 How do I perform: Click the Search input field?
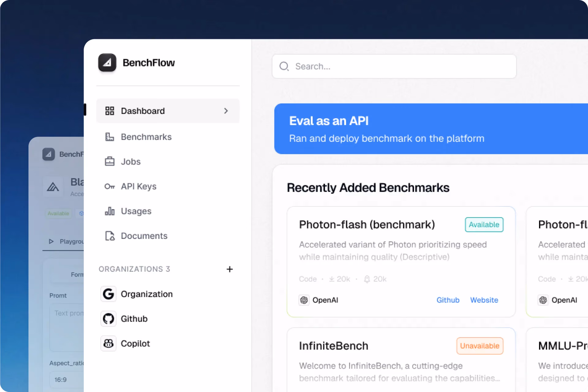tap(394, 66)
